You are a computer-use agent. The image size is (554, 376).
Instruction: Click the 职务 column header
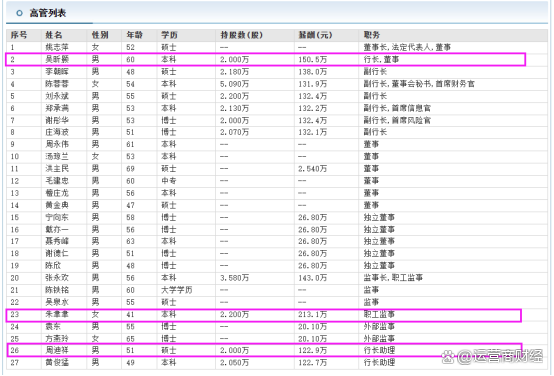coord(372,35)
